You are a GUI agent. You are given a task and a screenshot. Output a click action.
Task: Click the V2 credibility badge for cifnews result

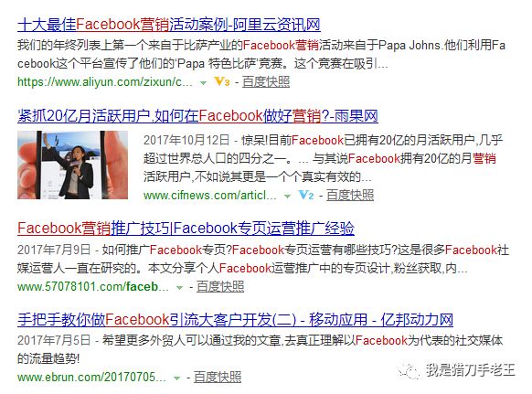coord(305,195)
